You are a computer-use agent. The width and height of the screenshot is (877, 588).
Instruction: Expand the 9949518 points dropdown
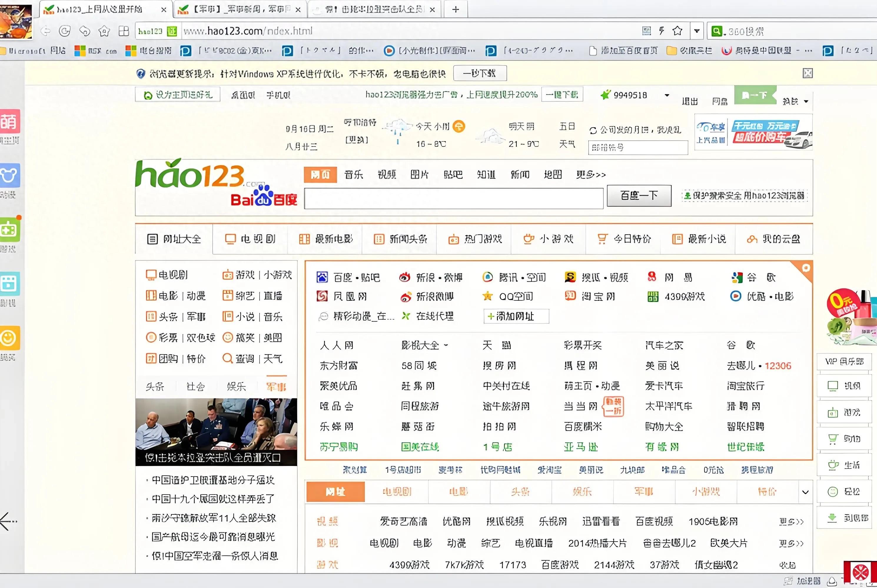(x=667, y=95)
